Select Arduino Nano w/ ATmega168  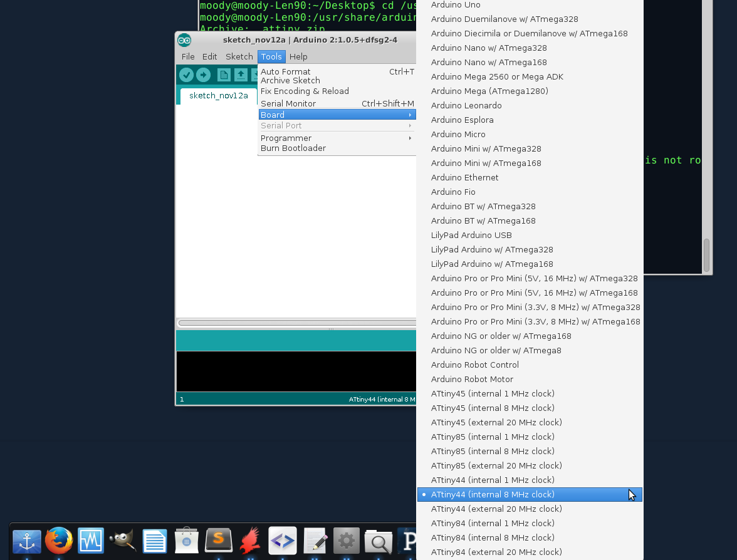530,62
